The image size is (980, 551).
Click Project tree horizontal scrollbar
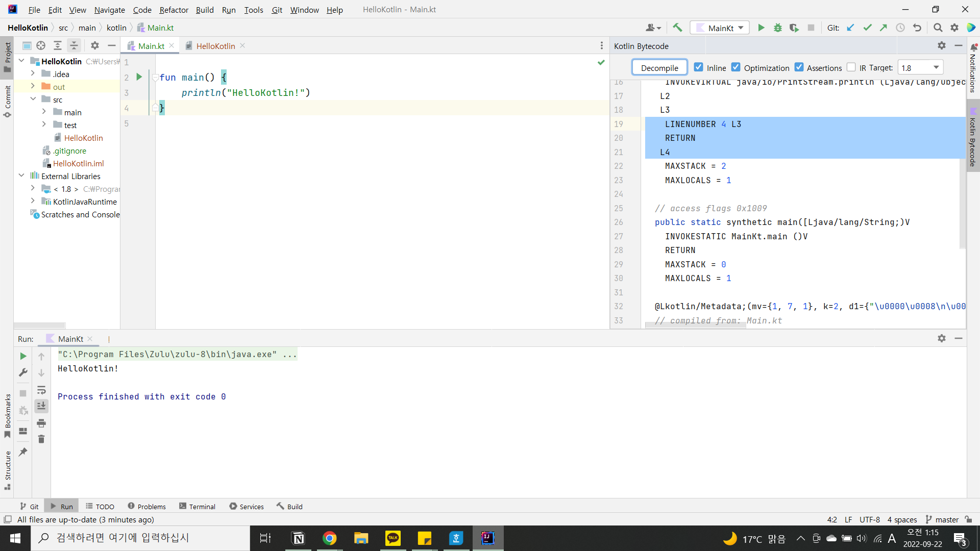point(40,325)
